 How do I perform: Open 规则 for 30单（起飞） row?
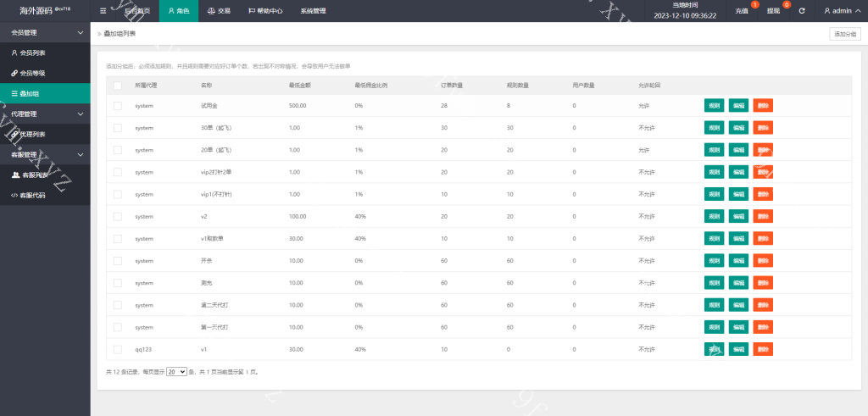pos(714,128)
